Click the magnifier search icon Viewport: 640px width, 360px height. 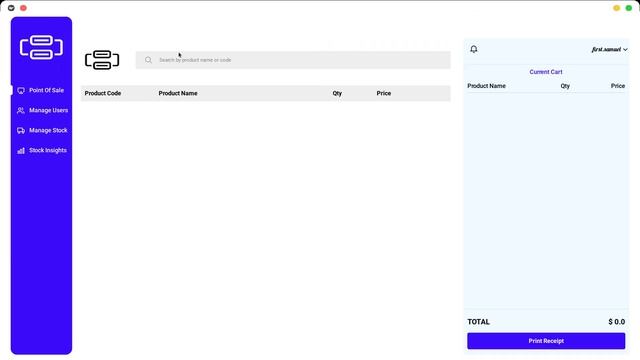(x=149, y=60)
